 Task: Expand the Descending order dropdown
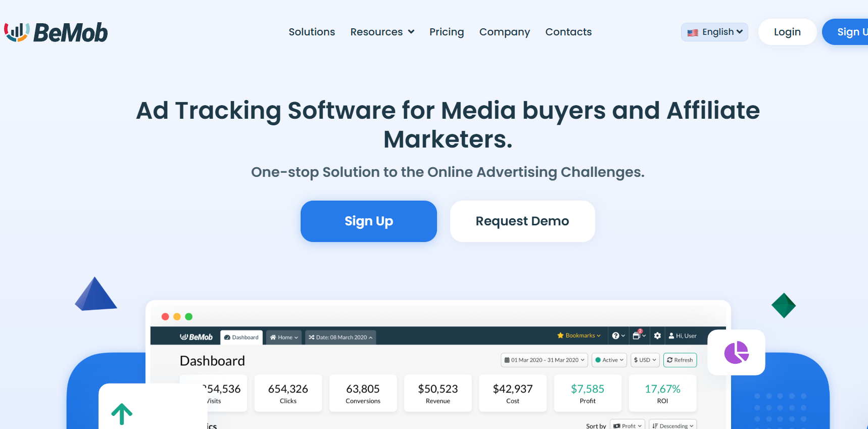(673, 425)
